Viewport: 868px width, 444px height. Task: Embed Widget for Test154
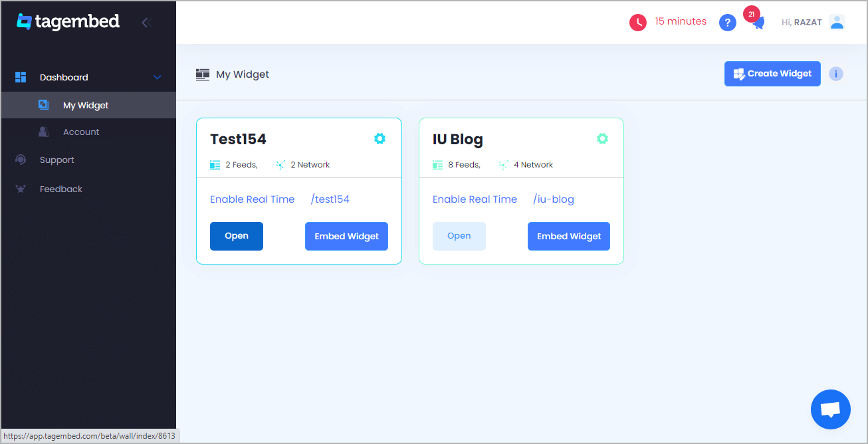coord(346,236)
